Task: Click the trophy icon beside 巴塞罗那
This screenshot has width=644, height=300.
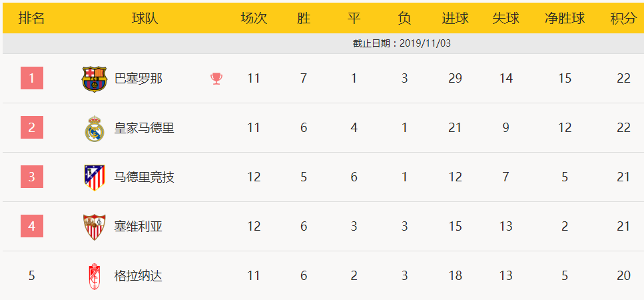Action: click(216, 79)
